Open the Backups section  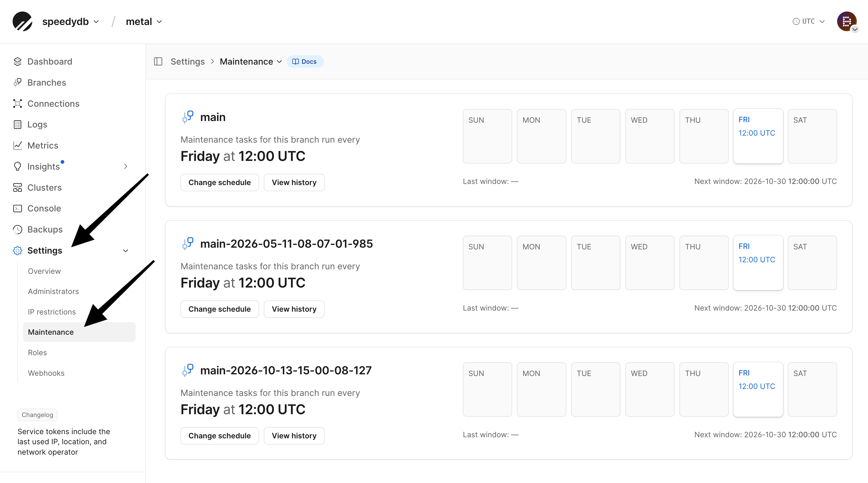click(x=45, y=229)
